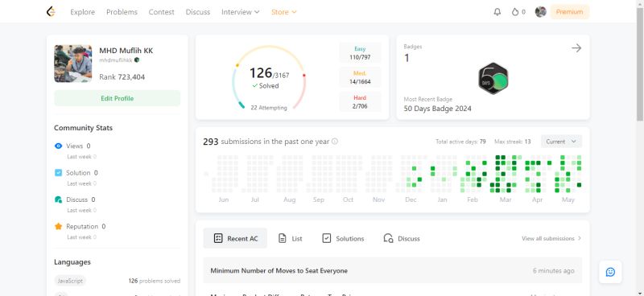Click the LeetCode logo icon

pyautogui.click(x=51, y=12)
